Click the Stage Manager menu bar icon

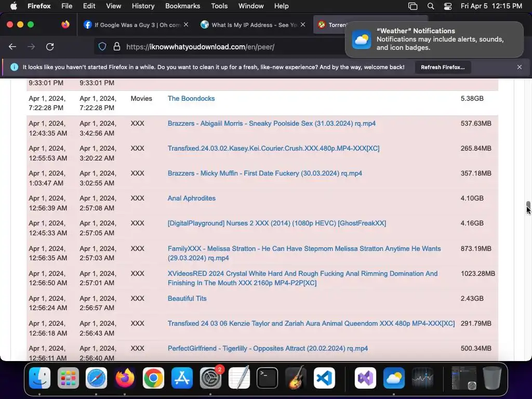tap(413, 6)
